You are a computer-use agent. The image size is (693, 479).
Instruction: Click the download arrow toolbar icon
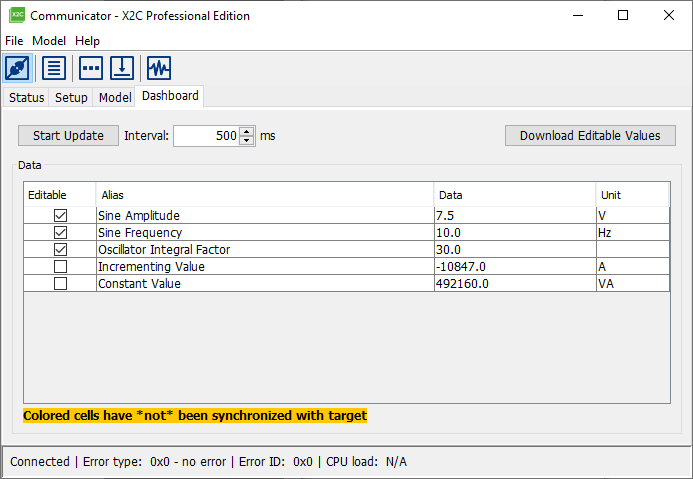[x=122, y=68]
